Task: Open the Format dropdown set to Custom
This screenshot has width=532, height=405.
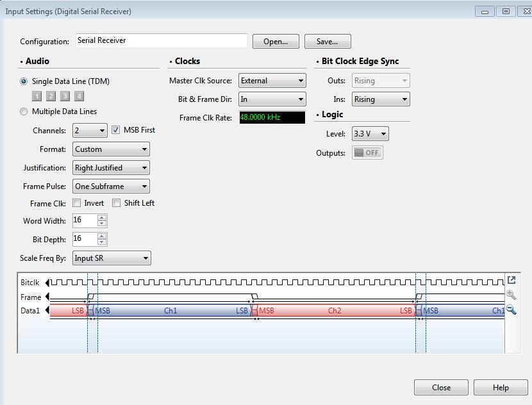Action: click(111, 149)
